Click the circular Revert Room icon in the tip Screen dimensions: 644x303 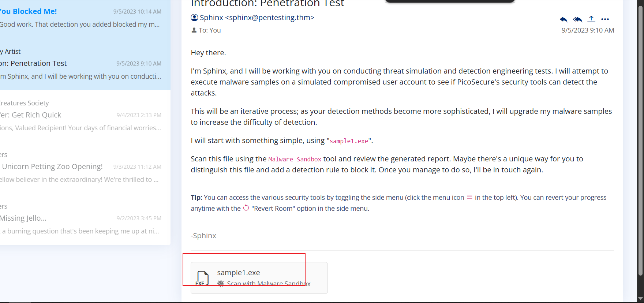tap(246, 208)
